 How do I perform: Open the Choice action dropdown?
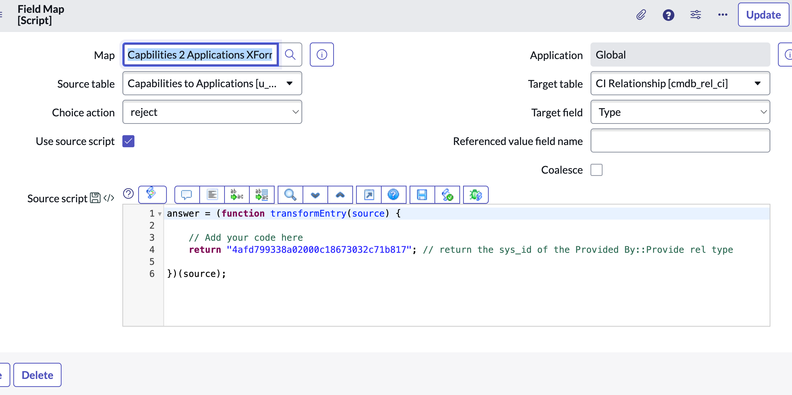click(212, 112)
